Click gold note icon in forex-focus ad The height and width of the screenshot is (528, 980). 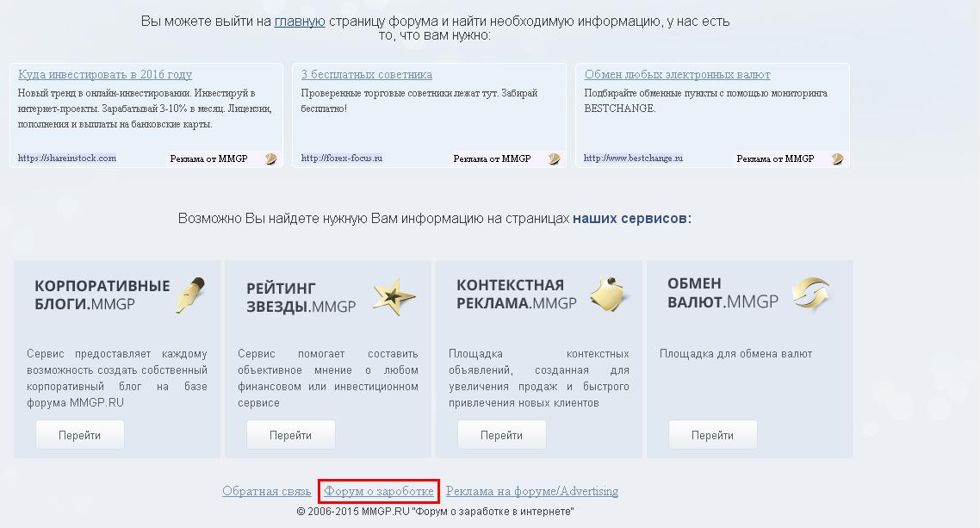point(554,158)
